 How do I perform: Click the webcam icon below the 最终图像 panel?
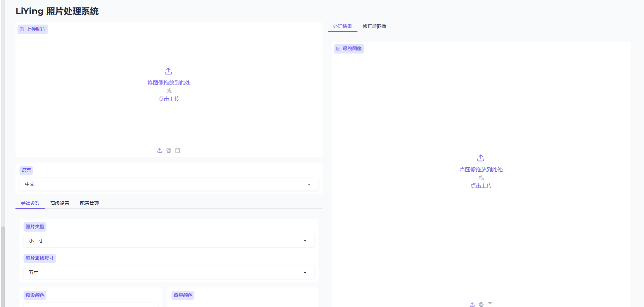pos(481,304)
